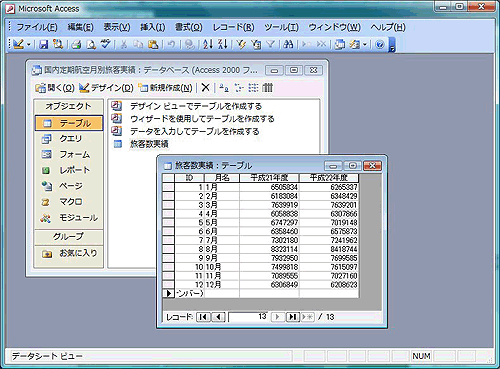The width and height of the screenshot is (500, 369).
Task: Open Print Preview icon
Action: tap(91, 44)
